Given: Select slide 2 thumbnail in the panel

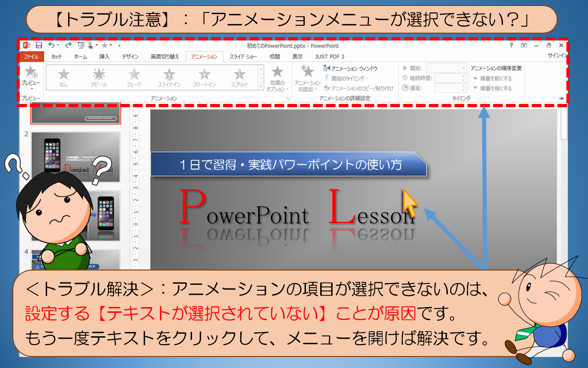Looking at the screenshot, I should point(75,155).
